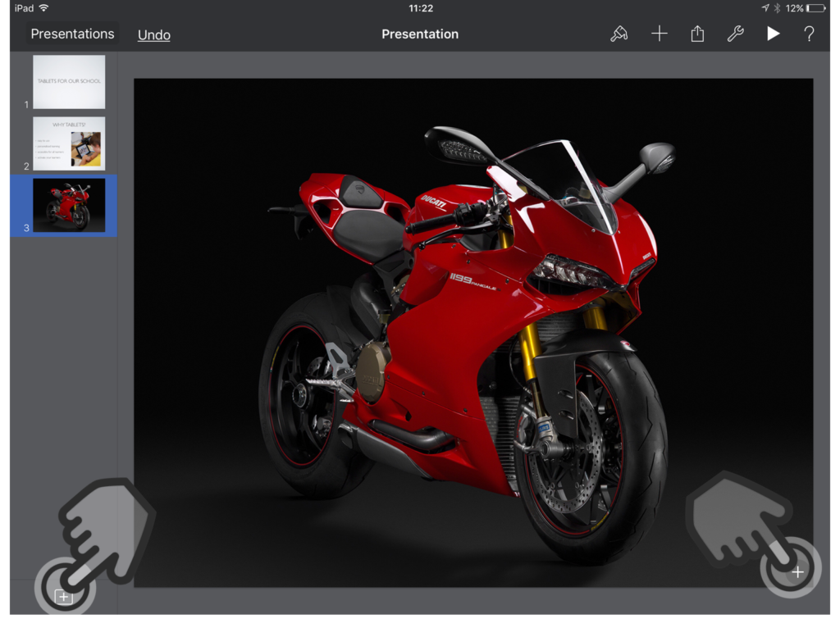The image size is (840, 637).
Task: Tap the Wi-Fi status icon
Action: tap(44, 8)
